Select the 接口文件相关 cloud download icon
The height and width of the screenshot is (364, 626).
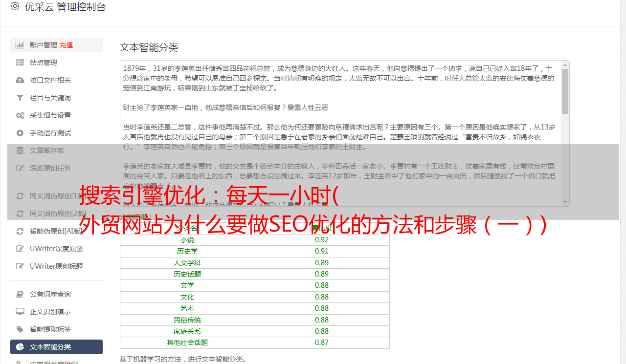20,80
